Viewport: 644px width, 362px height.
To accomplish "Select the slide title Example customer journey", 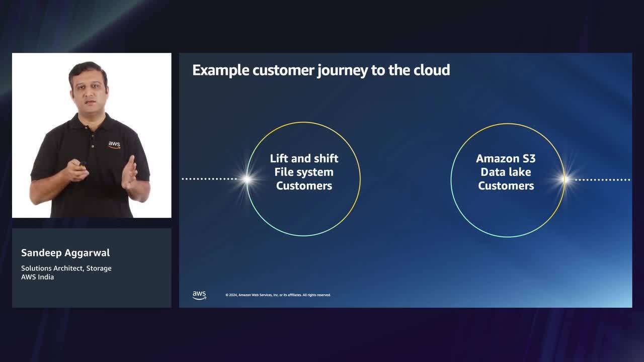I will point(320,70).
